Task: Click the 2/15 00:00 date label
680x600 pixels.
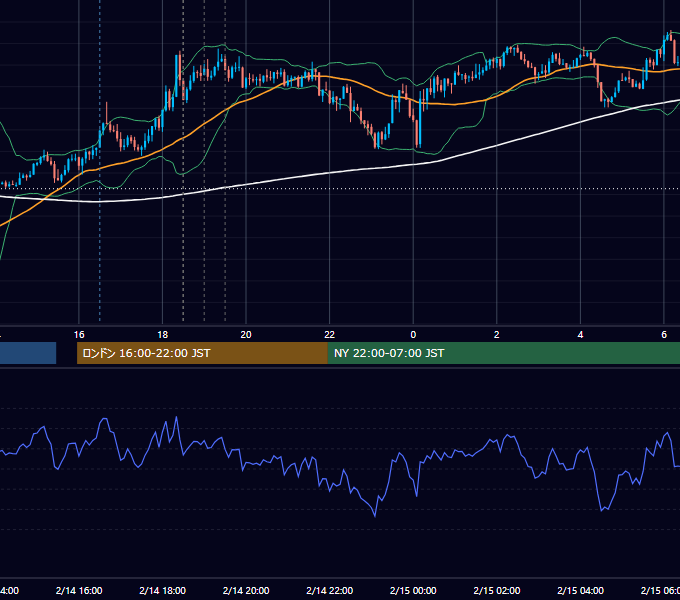Action: [413, 590]
